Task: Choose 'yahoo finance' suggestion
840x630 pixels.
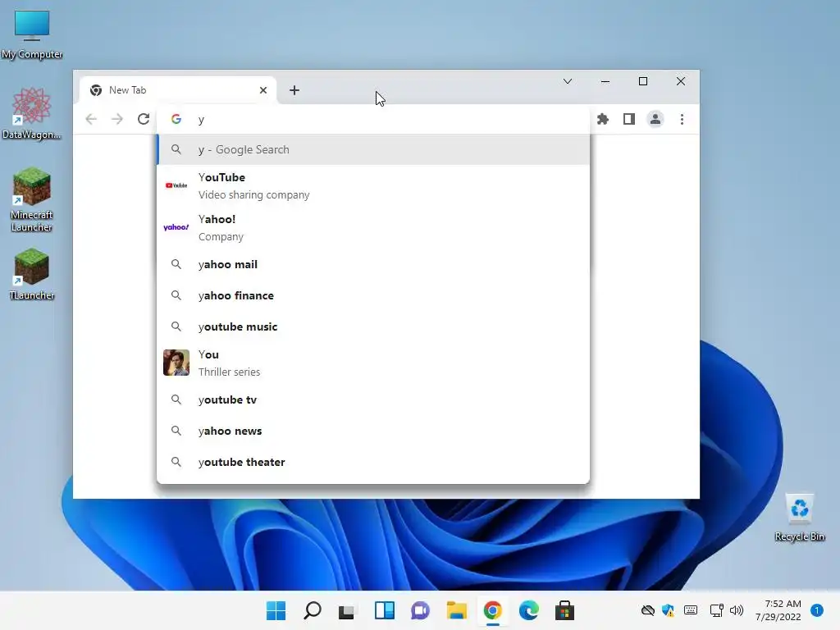Action: [373, 295]
